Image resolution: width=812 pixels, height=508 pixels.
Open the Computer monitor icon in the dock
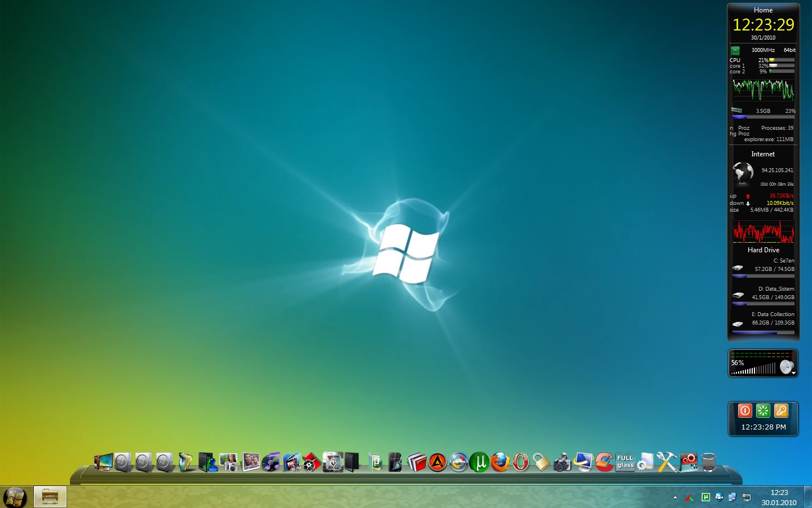click(104, 462)
